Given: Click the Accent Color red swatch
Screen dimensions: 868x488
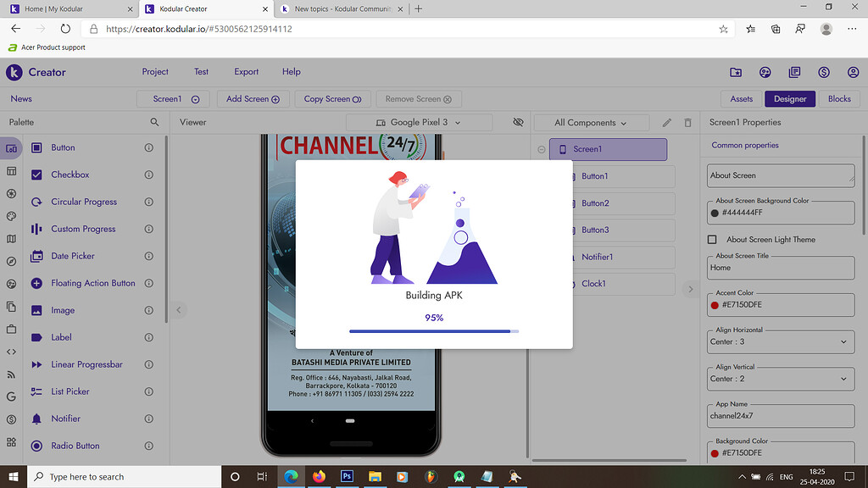Looking at the screenshot, I should tap(715, 304).
